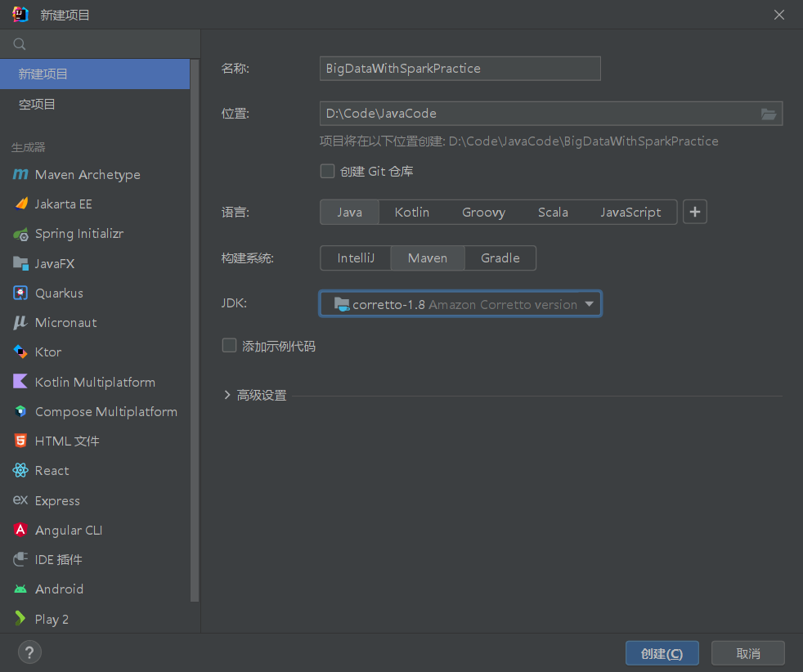
Task: Click the Android generator icon
Action: tap(20, 589)
